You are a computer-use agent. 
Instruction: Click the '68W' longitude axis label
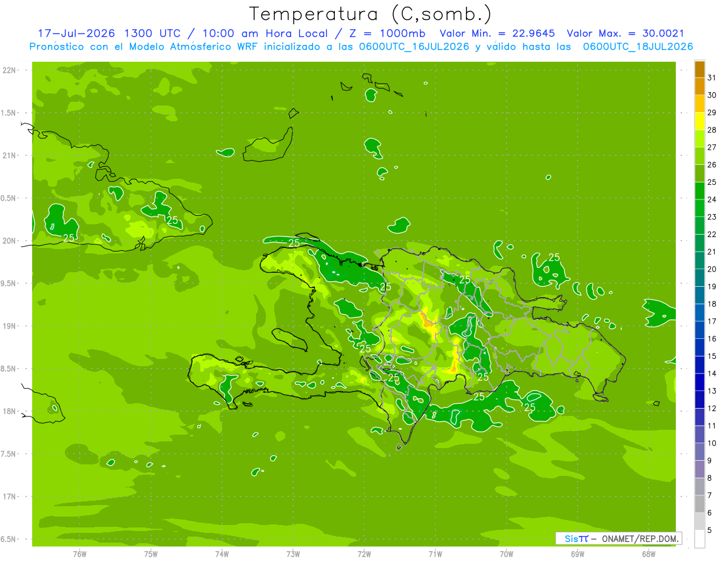pyautogui.click(x=649, y=554)
